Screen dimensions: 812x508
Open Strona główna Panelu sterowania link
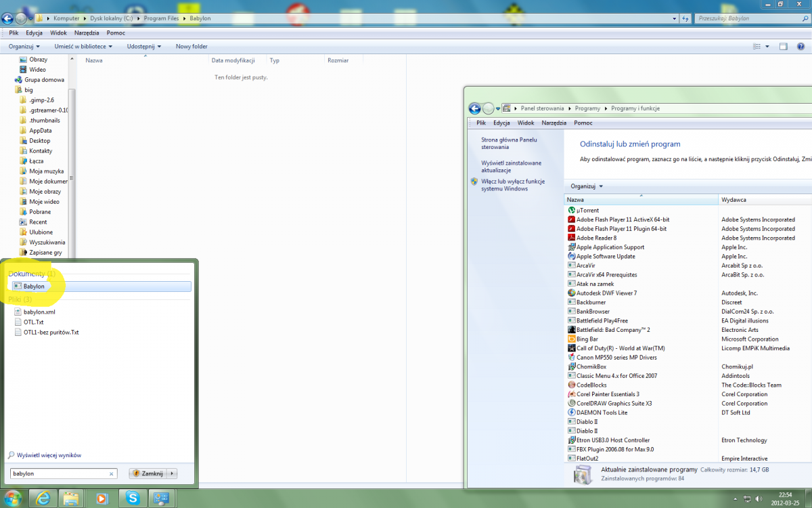509,143
